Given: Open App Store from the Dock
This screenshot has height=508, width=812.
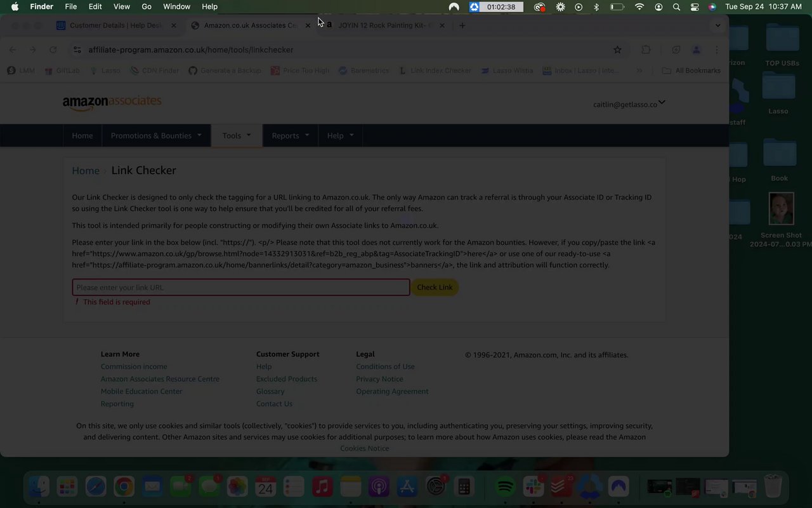Looking at the screenshot, I should click(x=407, y=487).
